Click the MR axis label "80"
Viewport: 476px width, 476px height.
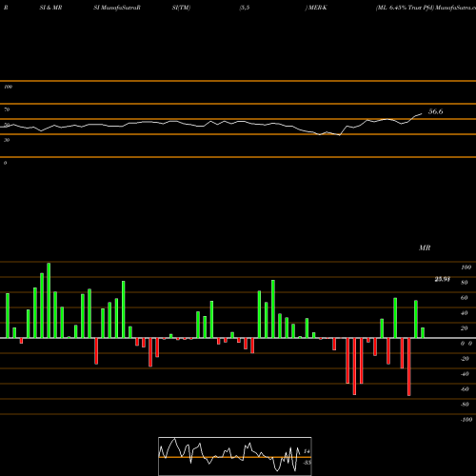(465, 283)
